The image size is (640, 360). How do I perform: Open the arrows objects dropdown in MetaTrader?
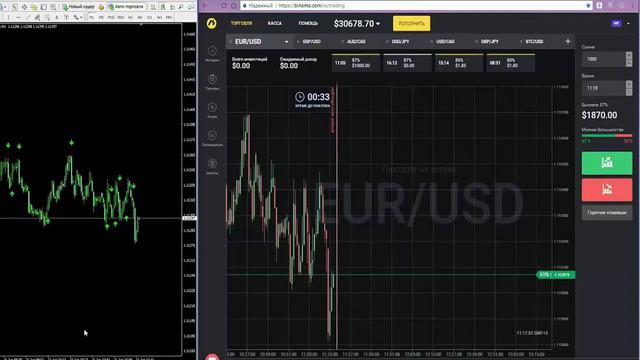pyautogui.click(x=78, y=17)
